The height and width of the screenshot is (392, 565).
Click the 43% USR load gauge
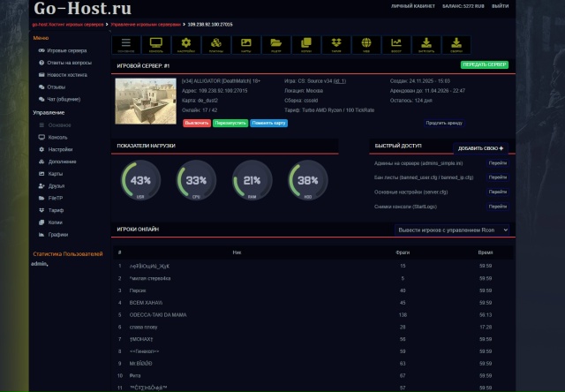(140, 180)
